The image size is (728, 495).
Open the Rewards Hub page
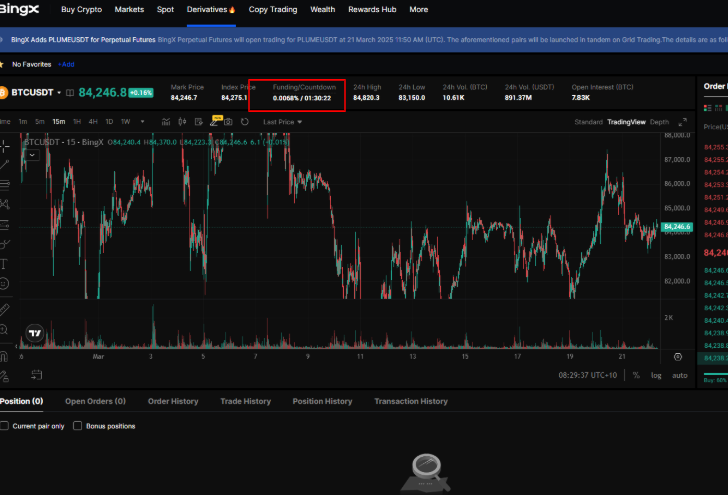[372, 9]
